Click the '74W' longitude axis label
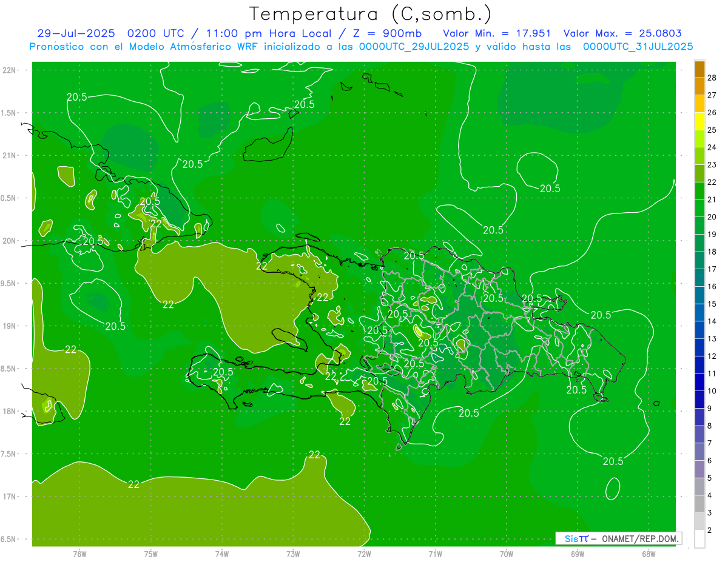This screenshot has width=728, height=562. click(222, 554)
